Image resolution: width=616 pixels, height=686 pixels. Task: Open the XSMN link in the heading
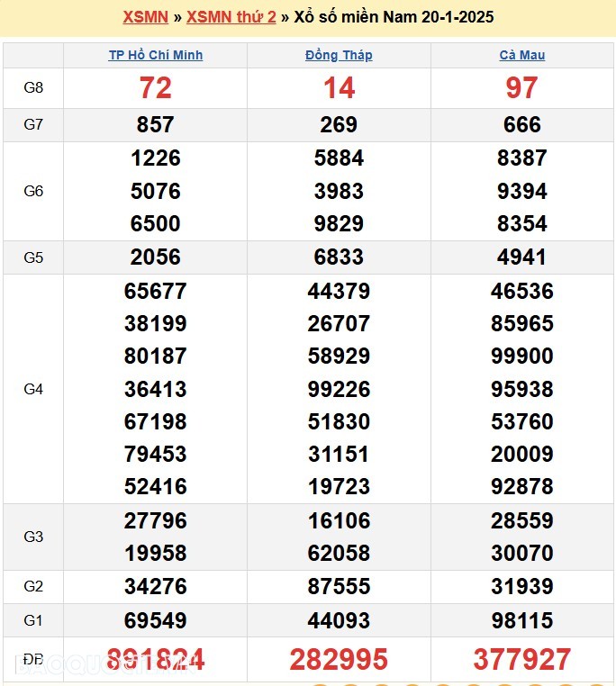coord(145,17)
